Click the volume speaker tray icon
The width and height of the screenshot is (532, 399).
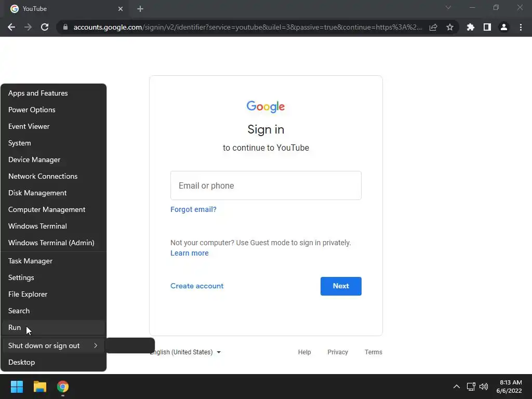tap(484, 387)
